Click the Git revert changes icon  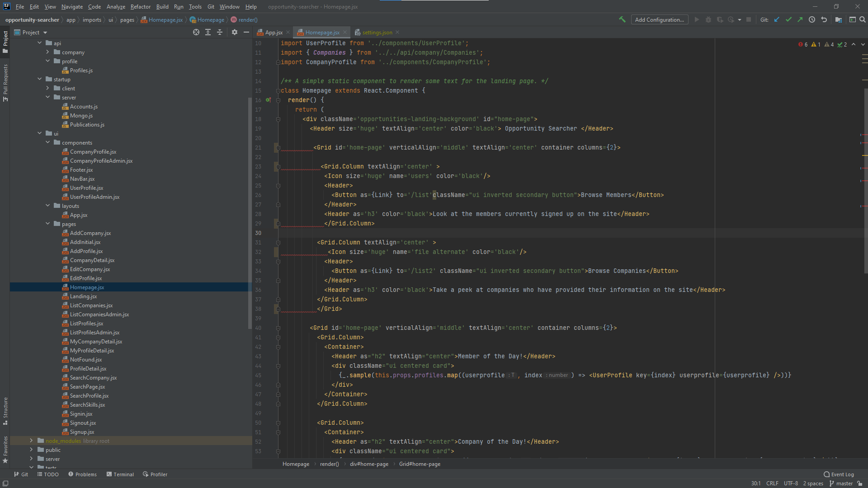[823, 20]
